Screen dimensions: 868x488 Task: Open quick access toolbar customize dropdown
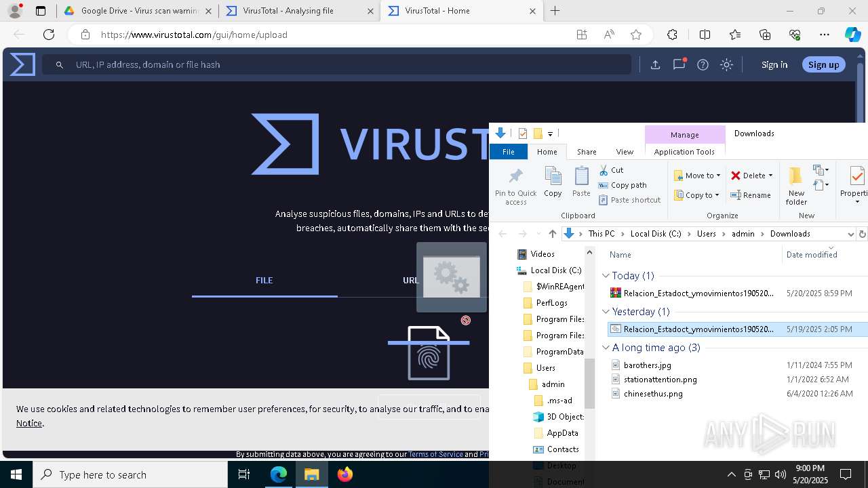550,134
